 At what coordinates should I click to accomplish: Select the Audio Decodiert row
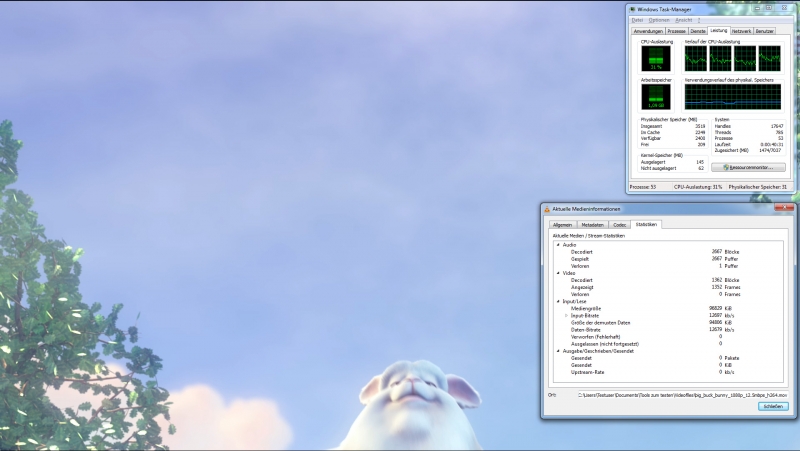tap(668, 252)
